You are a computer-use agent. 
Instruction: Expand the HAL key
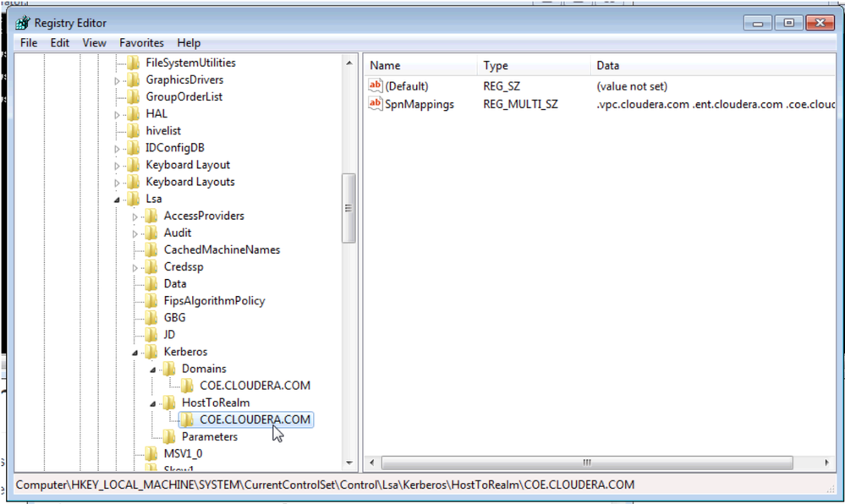(117, 115)
